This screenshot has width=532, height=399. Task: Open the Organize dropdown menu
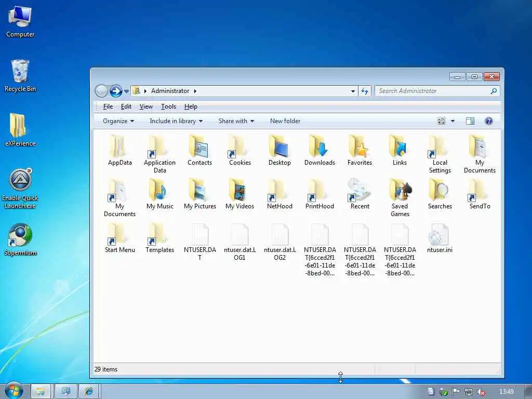click(118, 121)
